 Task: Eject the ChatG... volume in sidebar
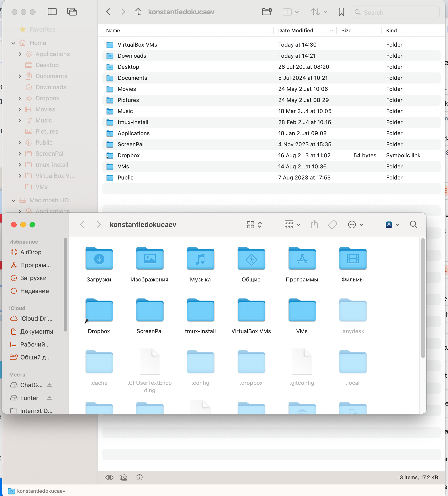tap(49, 385)
